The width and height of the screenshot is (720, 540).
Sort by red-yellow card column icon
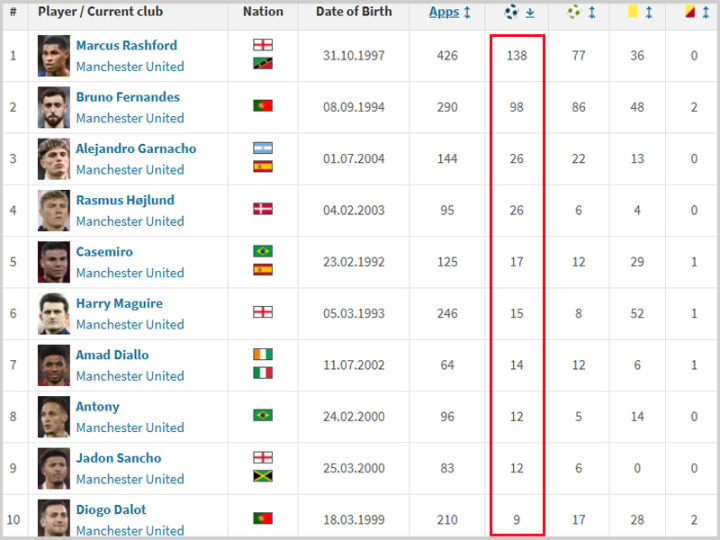(690, 11)
